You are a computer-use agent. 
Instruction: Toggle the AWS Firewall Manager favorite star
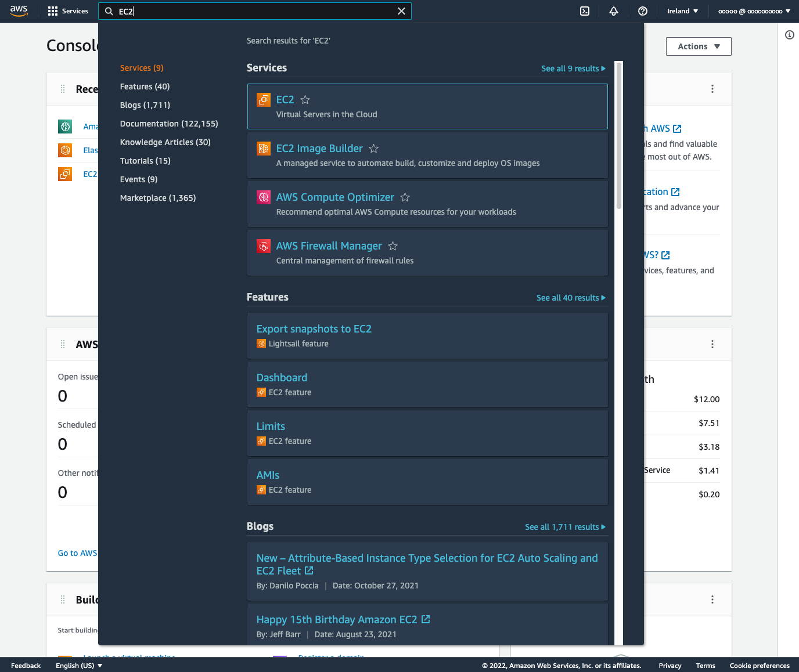point(393,245)
